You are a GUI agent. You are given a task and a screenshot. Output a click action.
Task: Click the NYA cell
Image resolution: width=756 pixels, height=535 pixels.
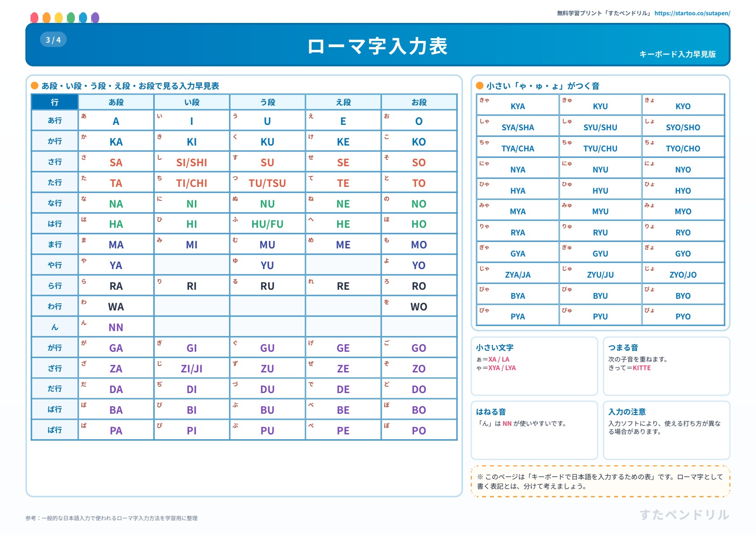click(518, 168)
